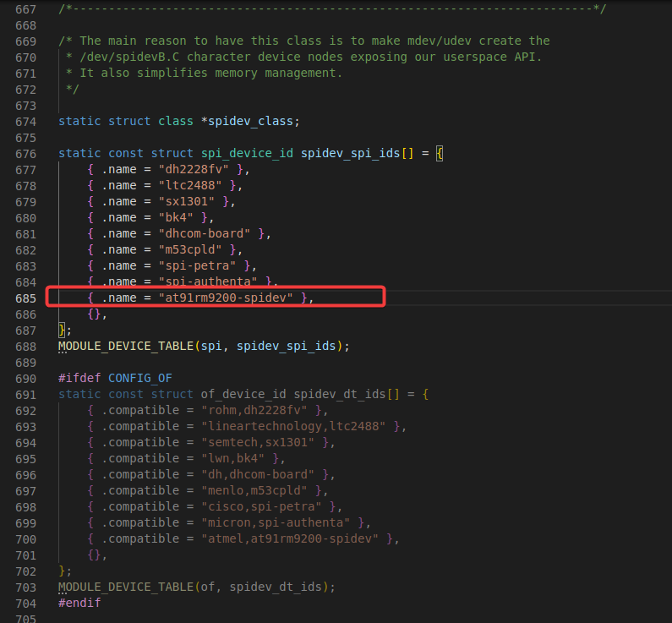Click the "atmel,at91rm9200-spidev" compatible string
Screen dimensions: 672x623
pyautogui.click(x=293, y=538)
